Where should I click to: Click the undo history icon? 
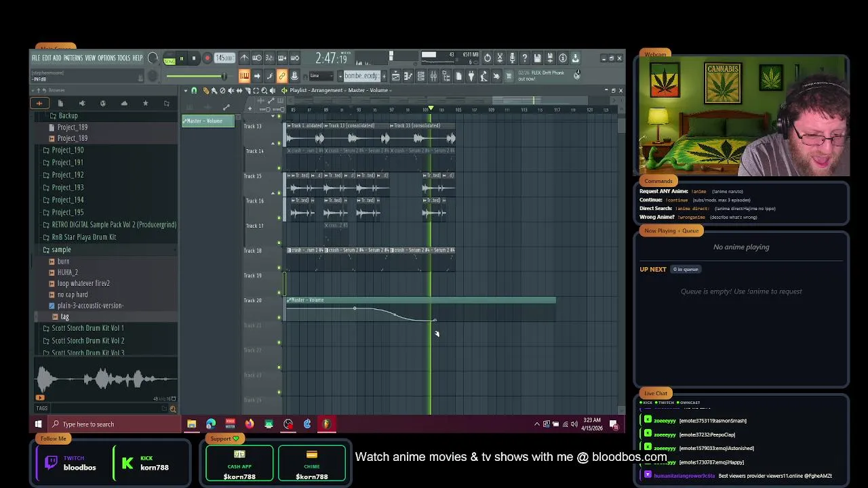pyautogui.click(x=487, y=58)
